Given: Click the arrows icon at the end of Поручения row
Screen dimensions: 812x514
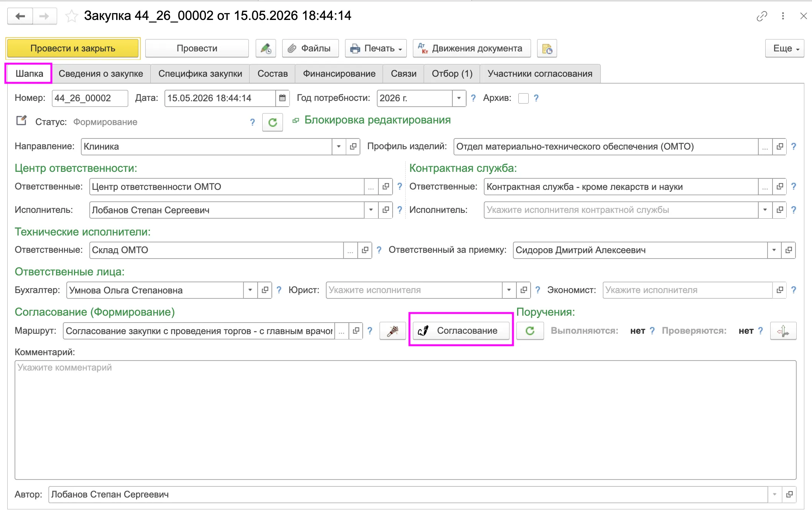Looking at the screenshot, I should coord(783,331).
